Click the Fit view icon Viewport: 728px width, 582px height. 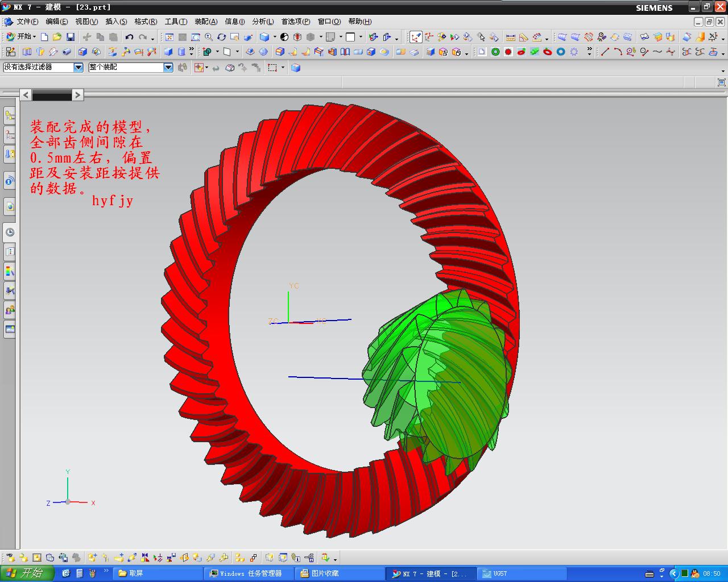click(x=169, y=37)
